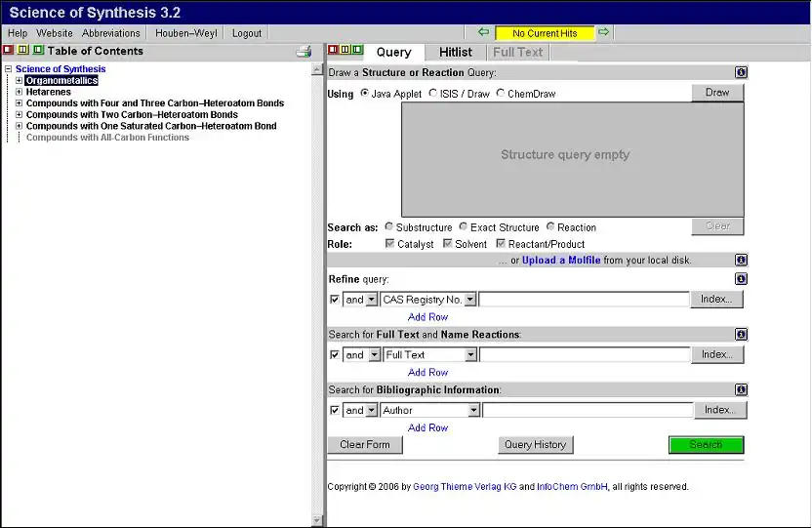
Task: Click the yellow No Current Hits indicator
Action: click(x=544, y=33)
